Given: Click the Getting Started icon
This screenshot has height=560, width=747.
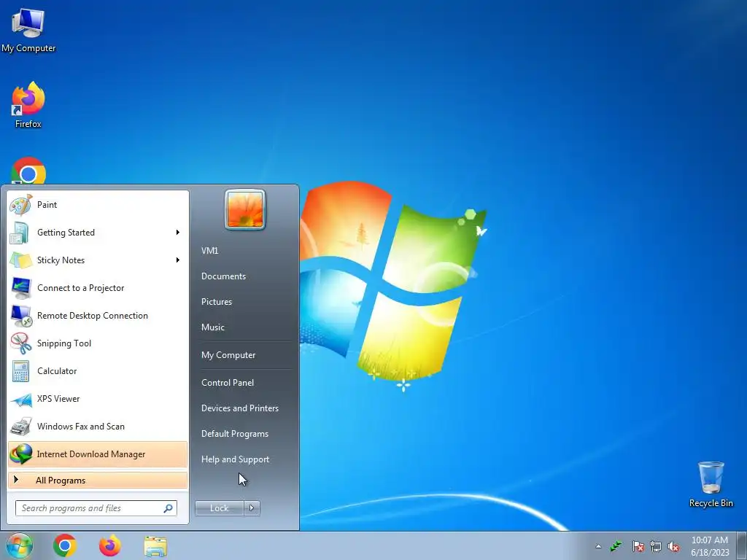Looking at the screenshot, I should click(21, 233).
